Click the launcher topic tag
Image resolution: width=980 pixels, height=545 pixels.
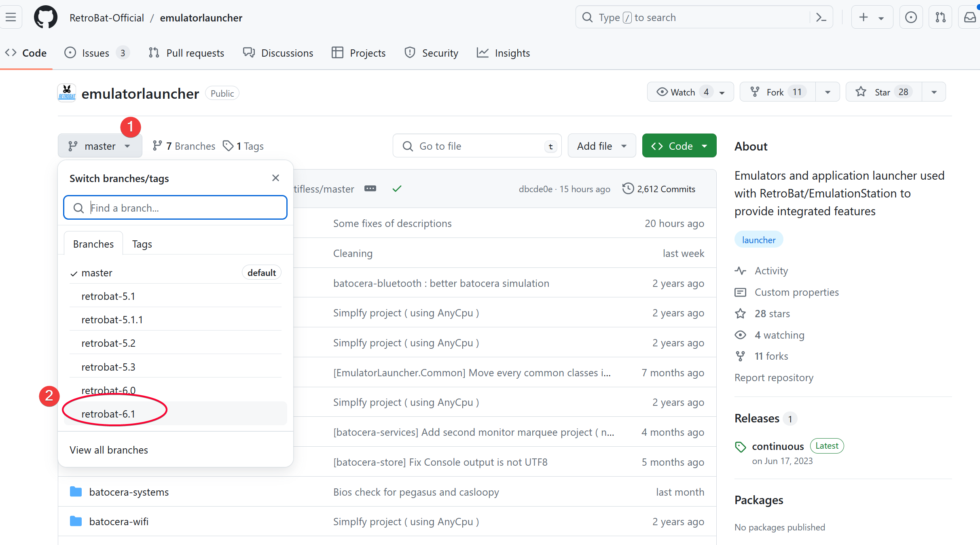click(758, 240)
